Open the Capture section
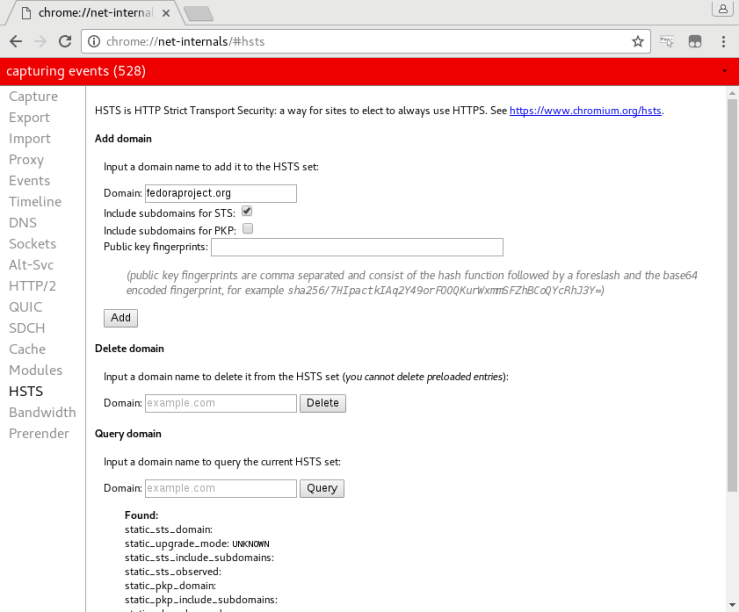Image resolution: width=739 pixels, height=612 pixels. 33,96
